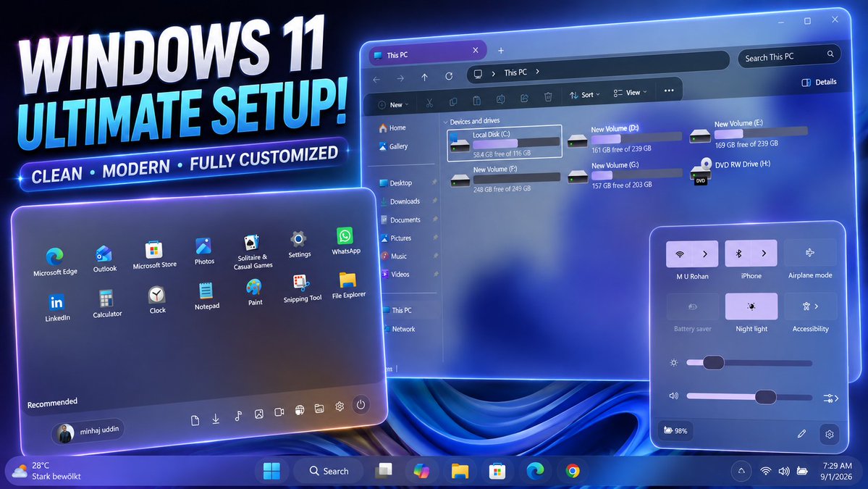Open the View dropdown menu
The width and height of the screenshot is (868, 489).
[x=630, y=93]
